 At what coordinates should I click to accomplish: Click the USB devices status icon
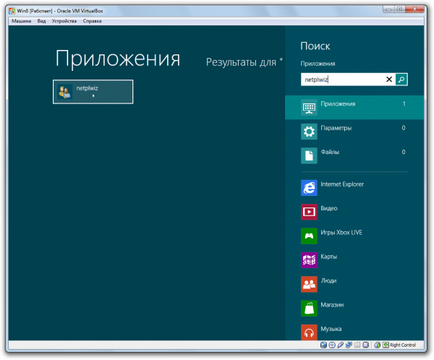point(340,345)
